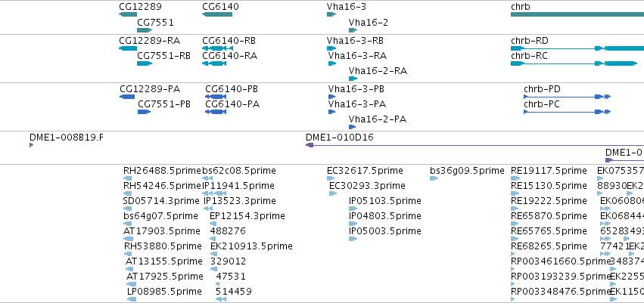644x303 pixels.
Task: Select the bs36g09.5prime EST glyph
Action: 434,178
